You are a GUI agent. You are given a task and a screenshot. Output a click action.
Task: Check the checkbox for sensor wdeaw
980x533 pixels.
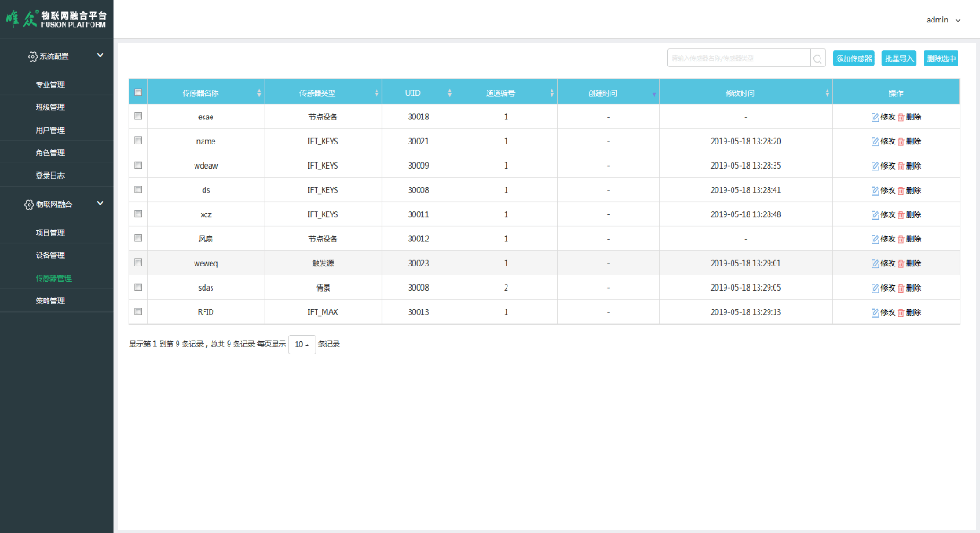click(x=138, y=165)
